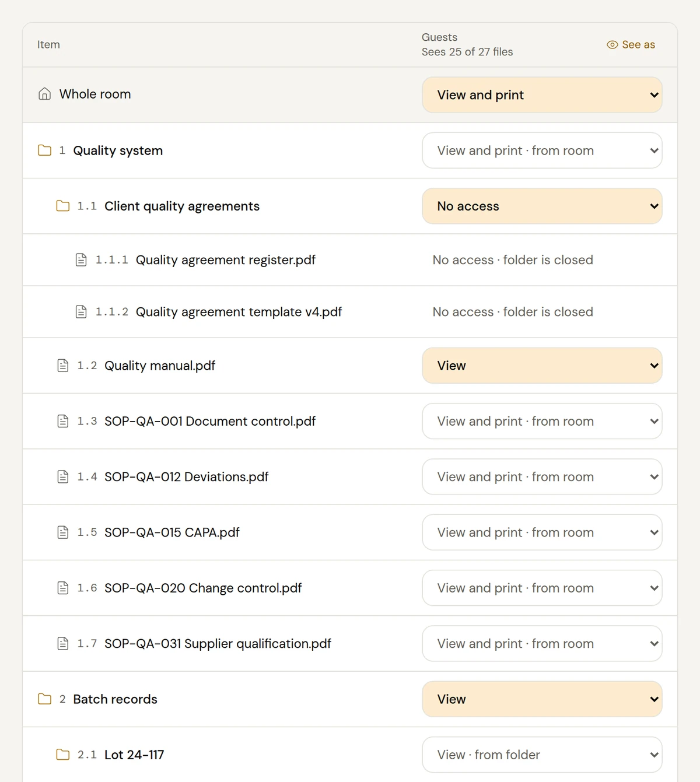The image size is (700, 782).
Task: Click file icon for SOP-QA-031 Supplier qualification.pdf
Action: point(63,643)
